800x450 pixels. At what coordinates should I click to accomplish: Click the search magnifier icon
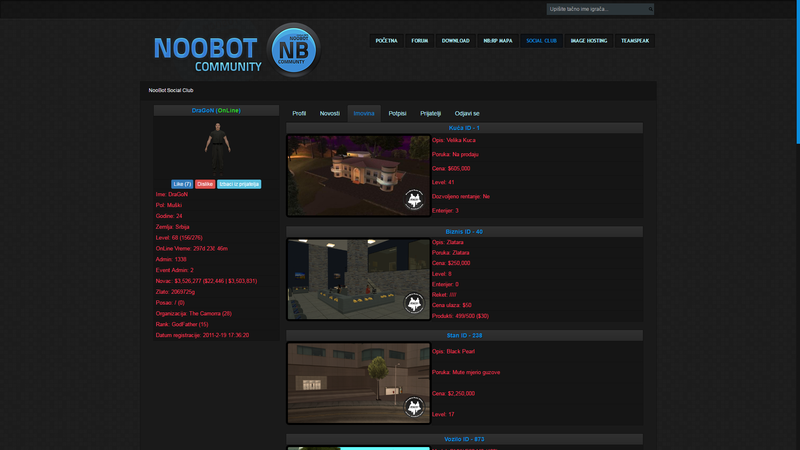click(x=650, y=10)
